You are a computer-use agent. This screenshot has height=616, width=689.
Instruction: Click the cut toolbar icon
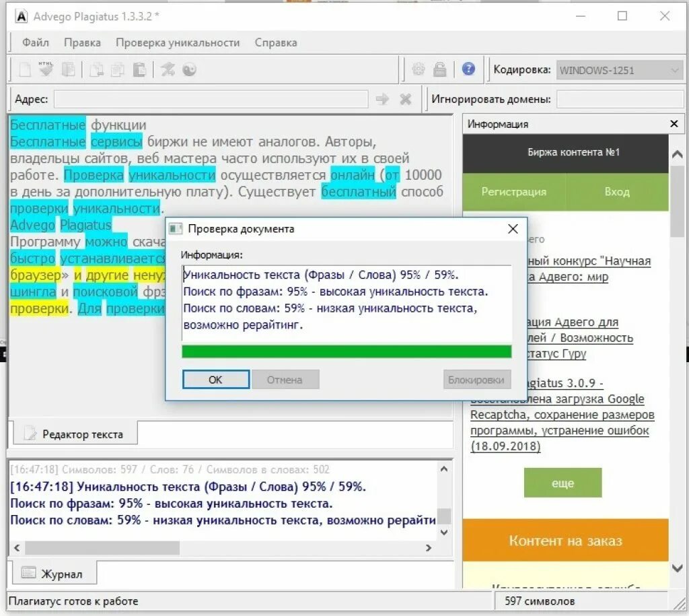[96, 70]
